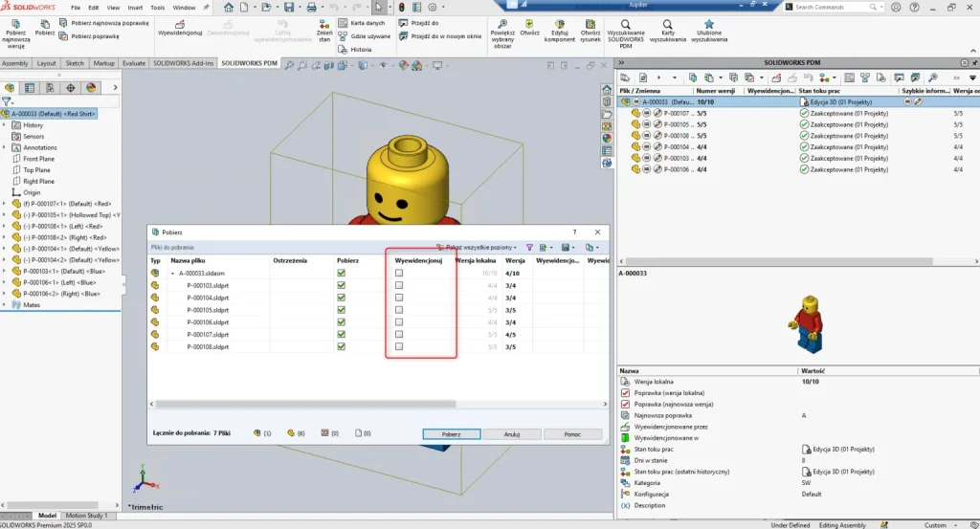Click Wyewidencjonuj ribbon icon
This screenshot has width=980, height=529.
(180, 24)
